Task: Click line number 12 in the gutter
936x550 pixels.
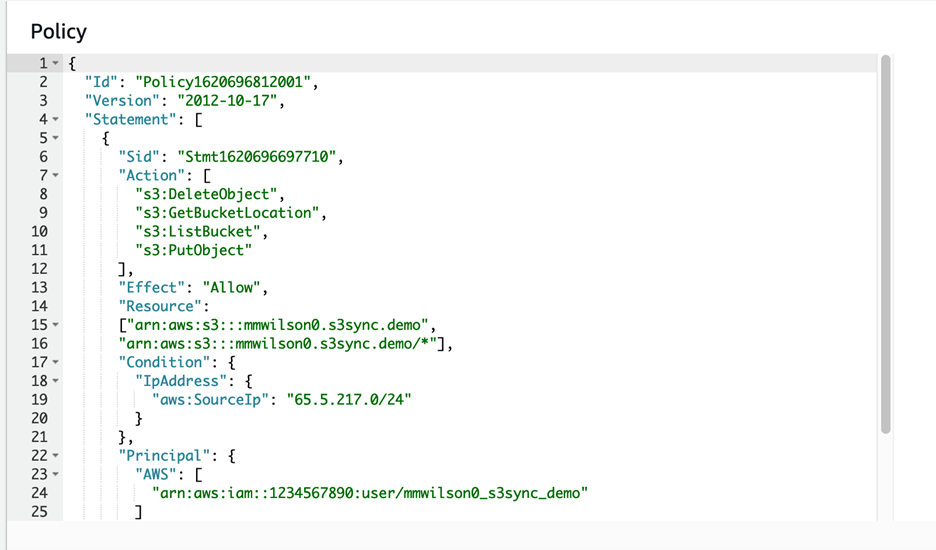Action: coord(39,269)
